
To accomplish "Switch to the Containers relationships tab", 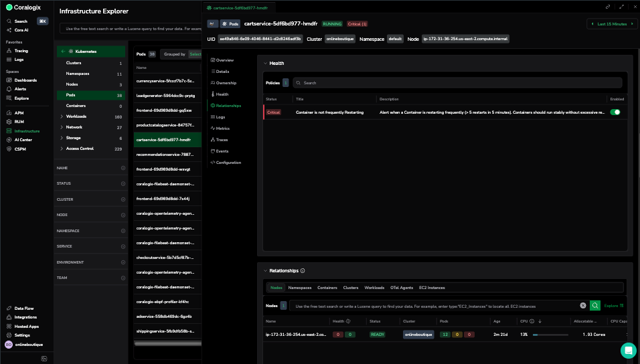I will (327, 288).
